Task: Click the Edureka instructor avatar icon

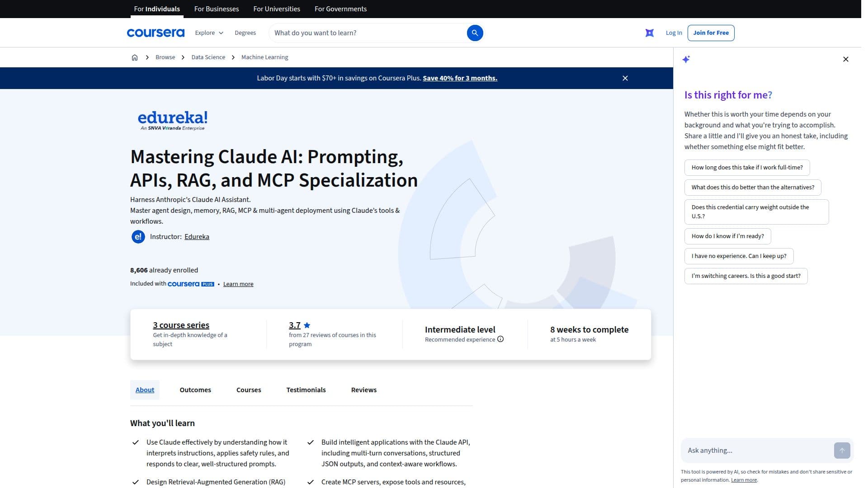Action: [x=138, y=237]
